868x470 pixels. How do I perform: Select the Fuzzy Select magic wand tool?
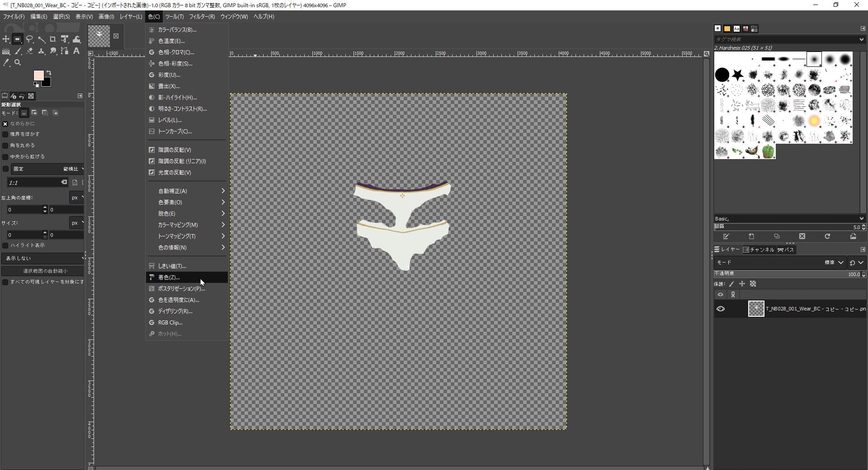click(x=41, y=39)
